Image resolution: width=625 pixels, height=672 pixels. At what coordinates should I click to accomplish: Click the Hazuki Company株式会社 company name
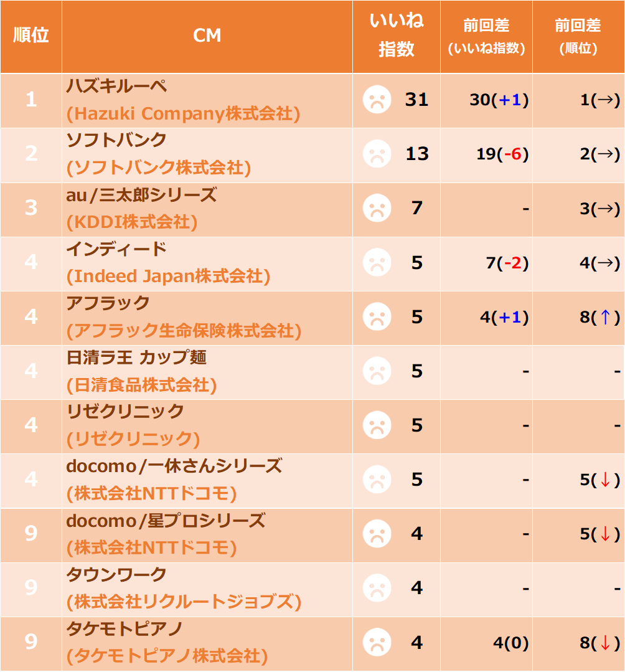point(184,113)
